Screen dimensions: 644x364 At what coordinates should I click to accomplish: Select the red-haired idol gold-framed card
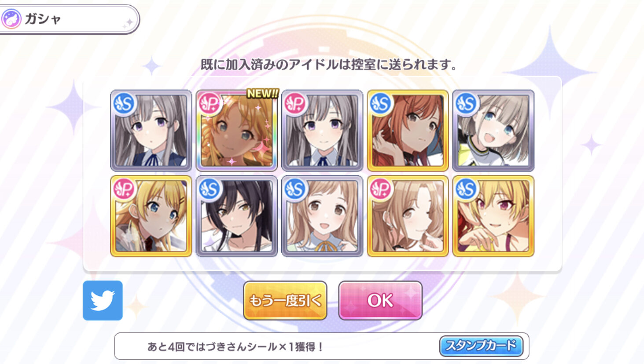[x=408, y=131]
